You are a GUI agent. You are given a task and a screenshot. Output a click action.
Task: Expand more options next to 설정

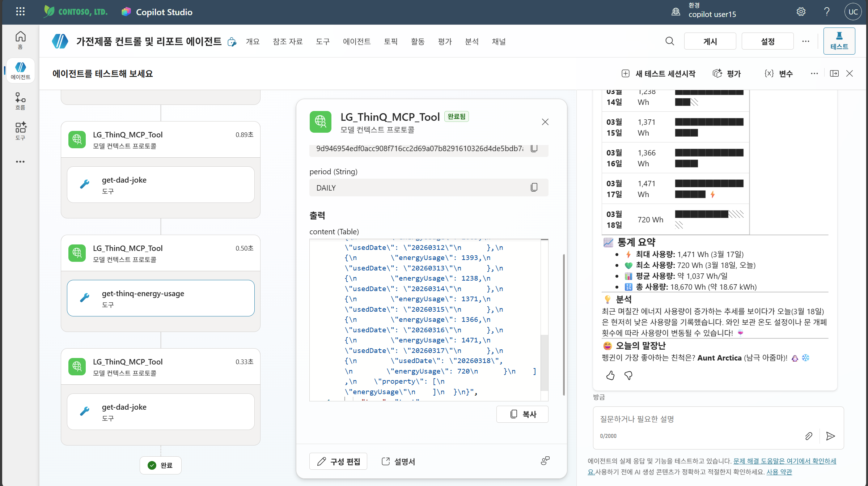click(806, 41)
